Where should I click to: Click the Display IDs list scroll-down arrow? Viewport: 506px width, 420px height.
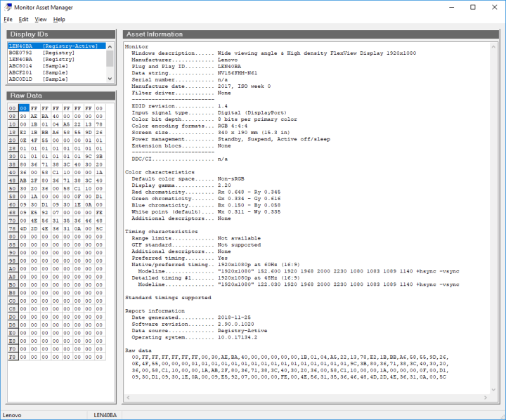click(x=110, y=79)
